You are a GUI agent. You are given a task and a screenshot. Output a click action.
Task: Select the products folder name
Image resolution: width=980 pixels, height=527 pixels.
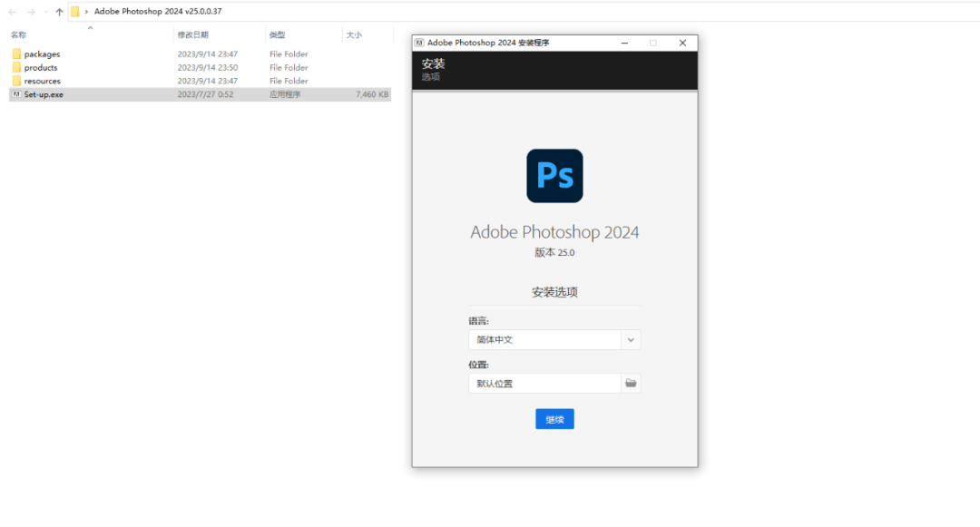[41, 67]
